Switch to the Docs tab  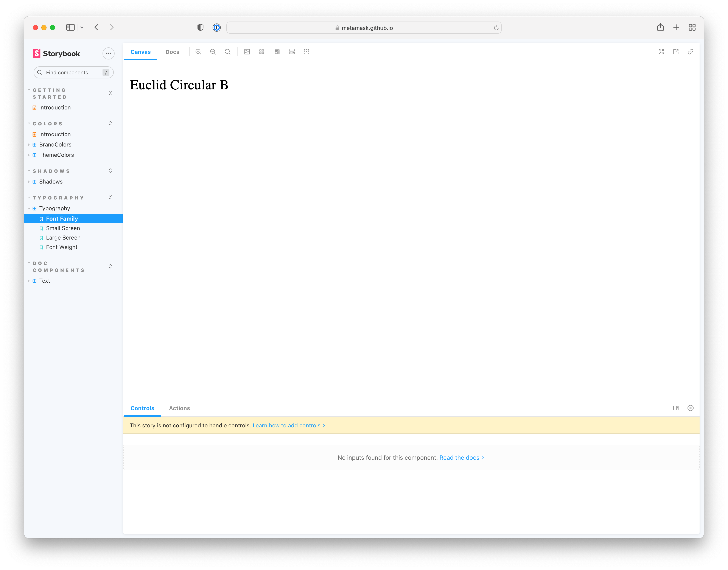[x=172, y=52]
